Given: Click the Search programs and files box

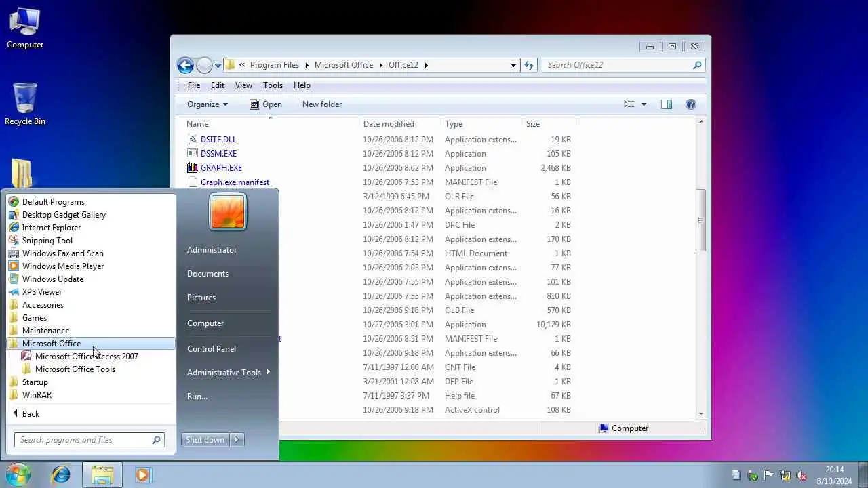Looking at the screenshot, I should (89, 440).
